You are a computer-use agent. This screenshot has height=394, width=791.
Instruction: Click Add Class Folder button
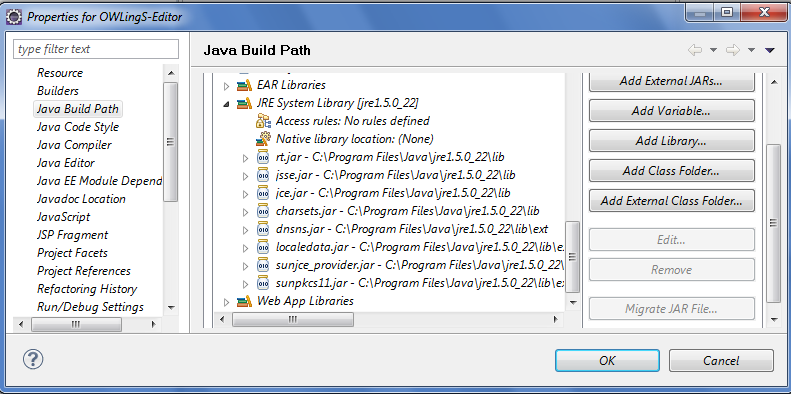click(x=671, y=171)
